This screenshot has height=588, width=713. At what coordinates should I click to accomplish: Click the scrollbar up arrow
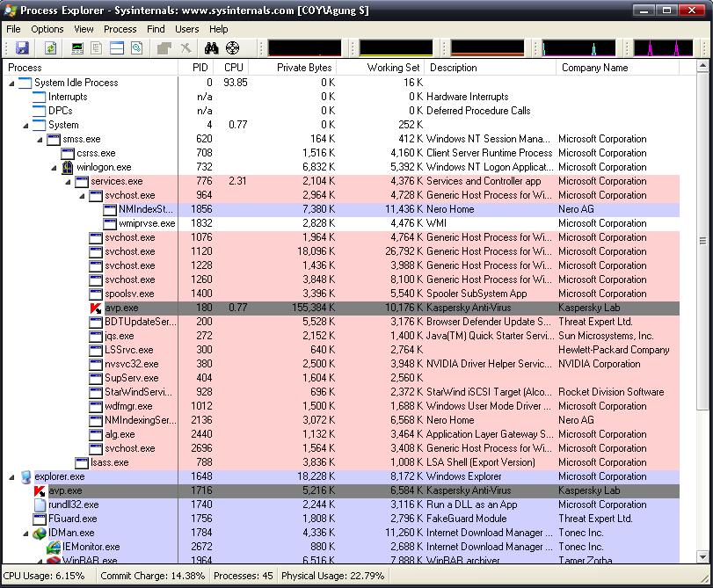[x=702, y=67]
